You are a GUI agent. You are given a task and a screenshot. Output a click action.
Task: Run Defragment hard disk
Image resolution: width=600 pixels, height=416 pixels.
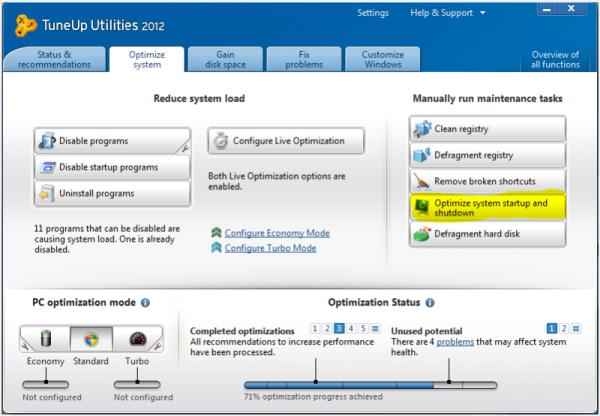488,234
